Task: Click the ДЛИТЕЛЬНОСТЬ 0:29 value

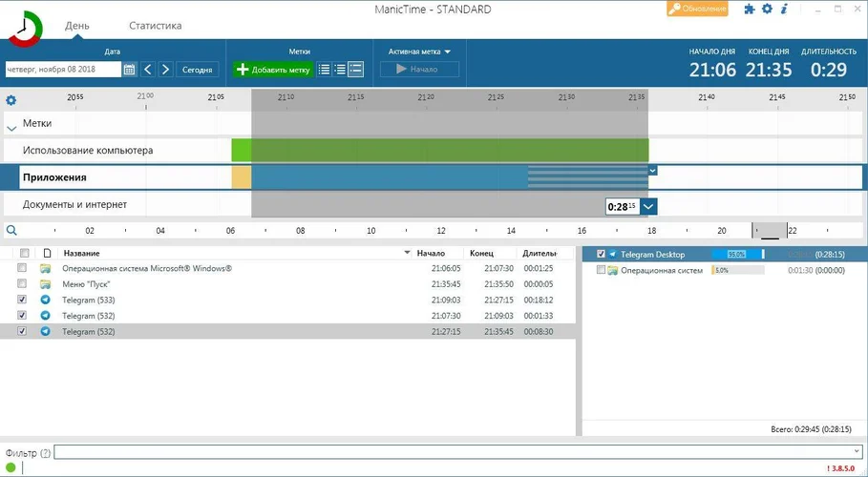Action: point(829,70)
